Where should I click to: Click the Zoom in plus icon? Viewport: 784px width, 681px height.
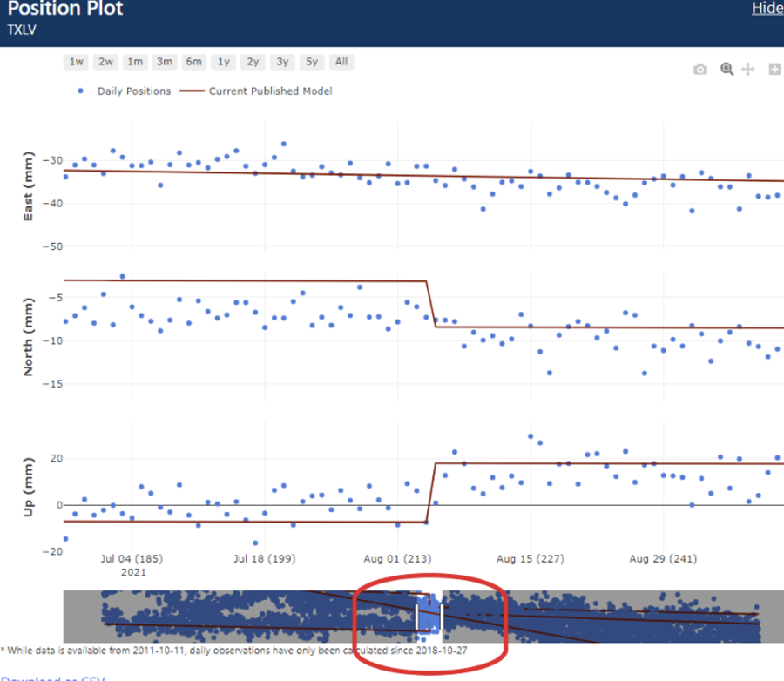tap(774, 70)
